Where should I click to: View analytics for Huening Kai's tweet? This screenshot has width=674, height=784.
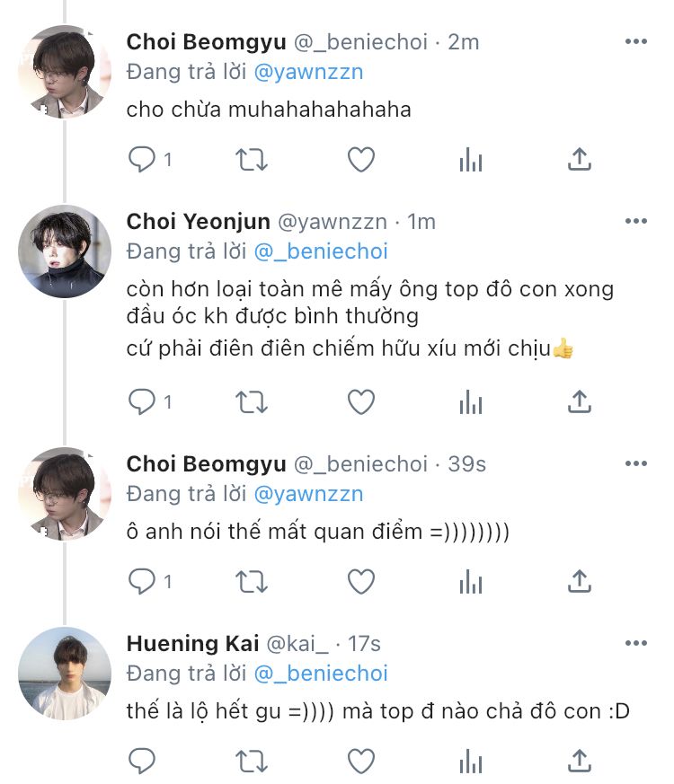point(471,762)
